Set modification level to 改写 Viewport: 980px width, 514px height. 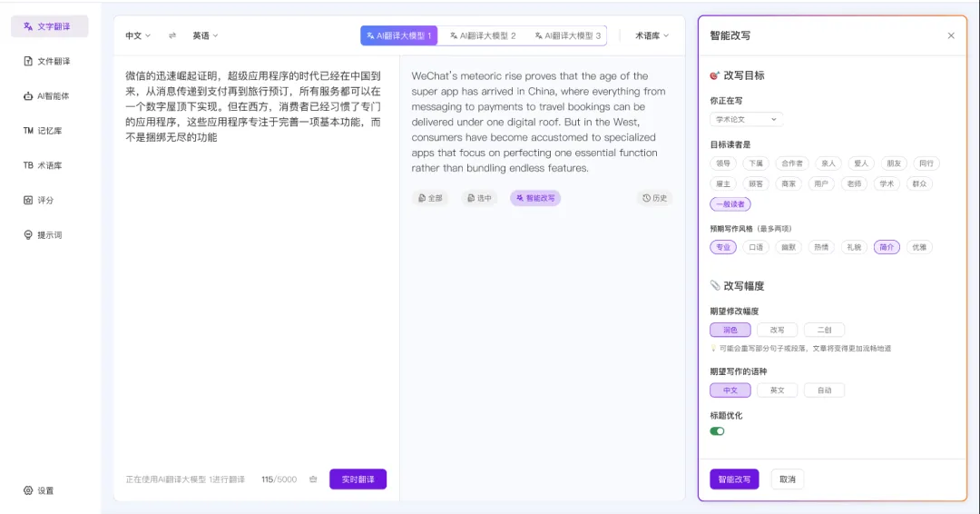778,330
